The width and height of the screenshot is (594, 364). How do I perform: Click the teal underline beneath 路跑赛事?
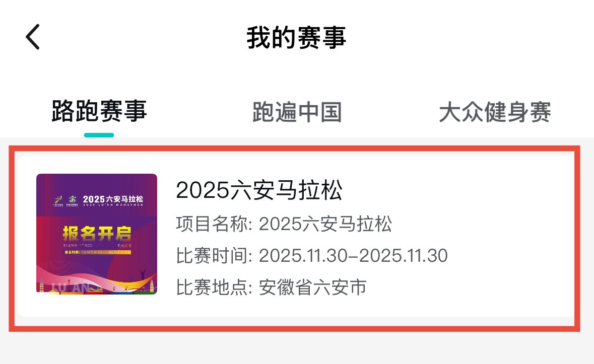pos(99,135)
